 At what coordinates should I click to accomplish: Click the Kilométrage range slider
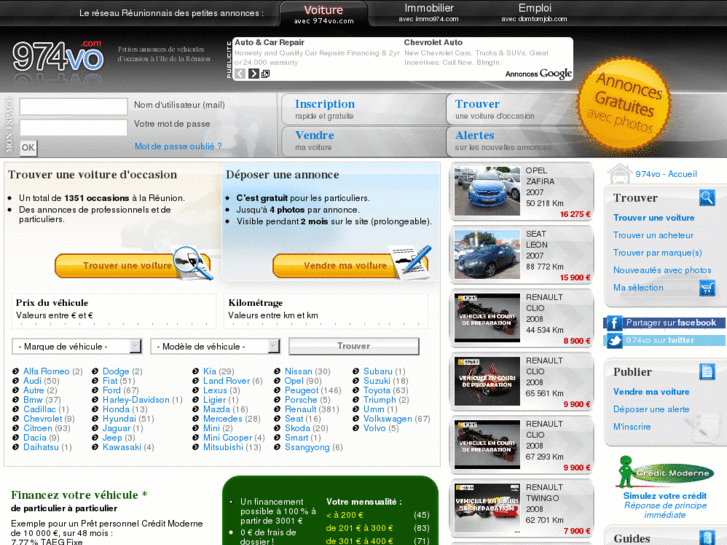click(326, 324)
